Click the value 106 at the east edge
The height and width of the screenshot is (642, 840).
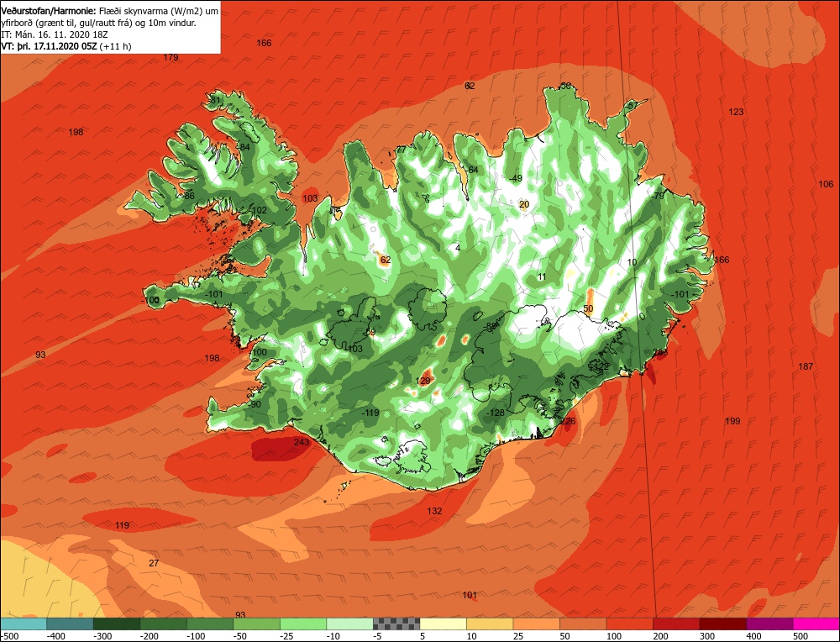click(x=826, y=184)
